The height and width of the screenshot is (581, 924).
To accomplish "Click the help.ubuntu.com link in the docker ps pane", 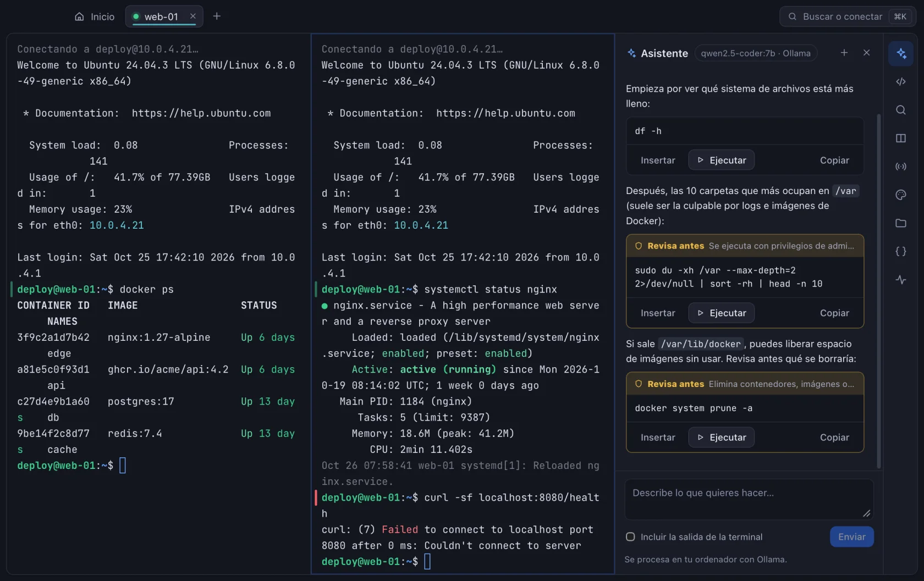I will click(x=201, y=113).
